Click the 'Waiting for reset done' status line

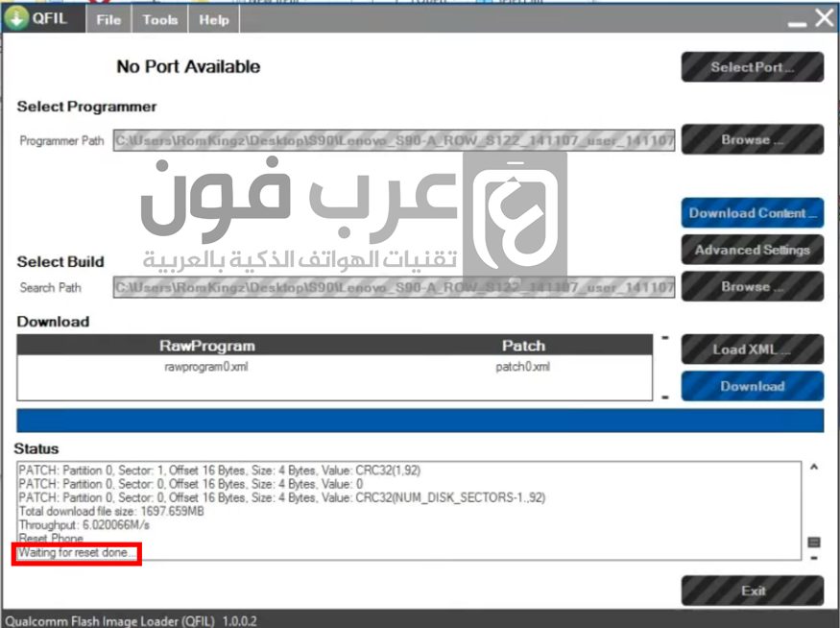coord(77,552)
